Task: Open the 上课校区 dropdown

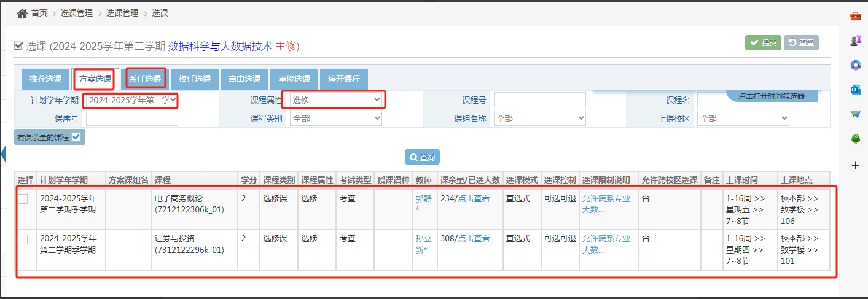Action: point(743,118)
